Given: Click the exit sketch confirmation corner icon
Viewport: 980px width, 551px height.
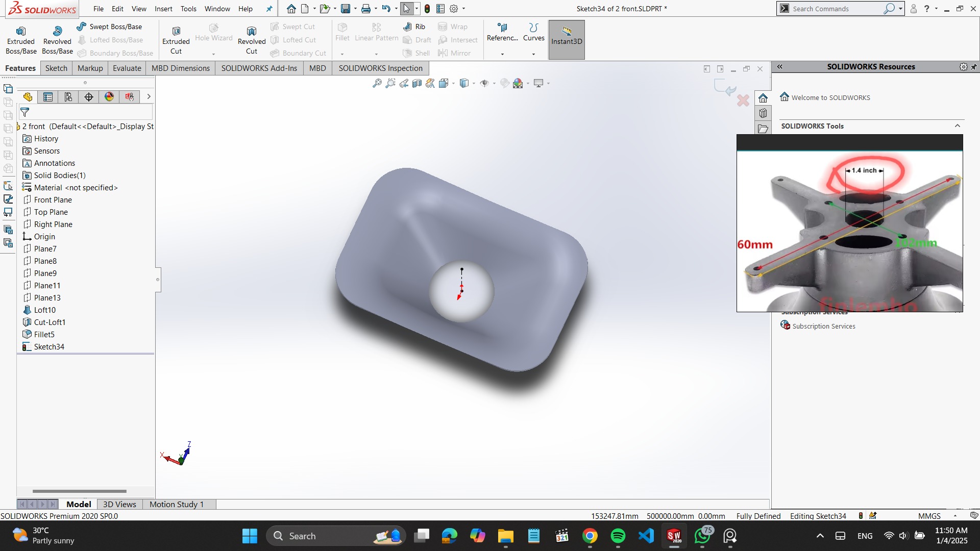Looking at the screenshot, I should click(x=725, y=88).
